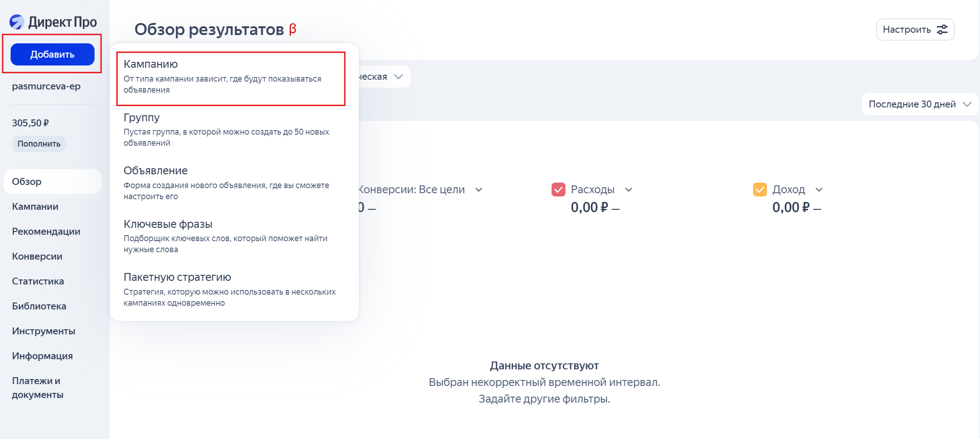Toggle the Расходы checkbox

[x=558, y=190]
